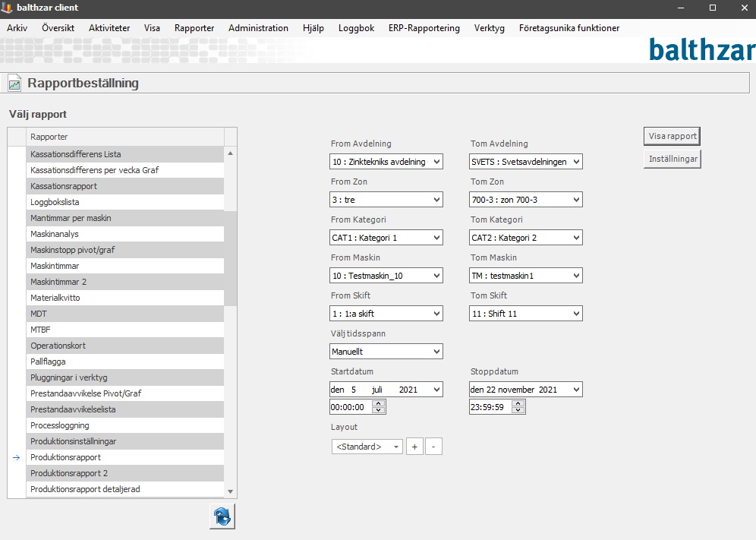Remove layout with the minus button

tap(433, 447)
